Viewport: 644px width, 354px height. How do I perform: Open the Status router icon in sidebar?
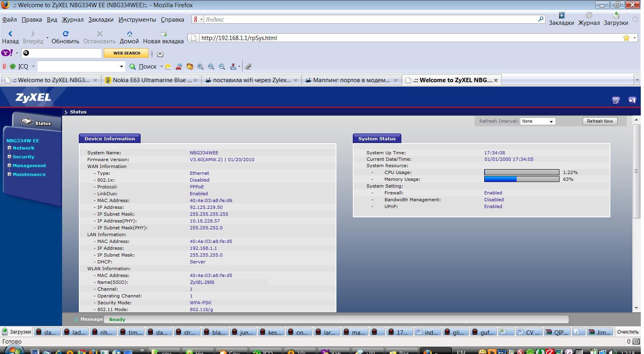[27, 121]
